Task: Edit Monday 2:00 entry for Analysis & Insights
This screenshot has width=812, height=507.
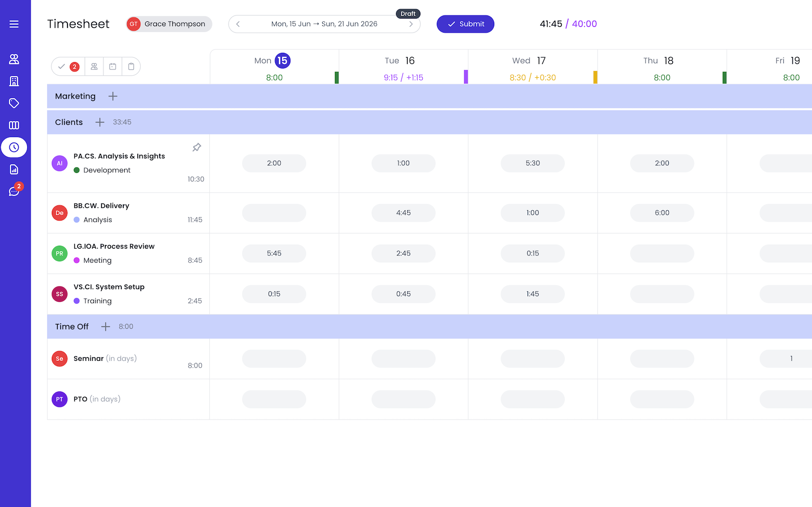Action: tap(274, 163)
